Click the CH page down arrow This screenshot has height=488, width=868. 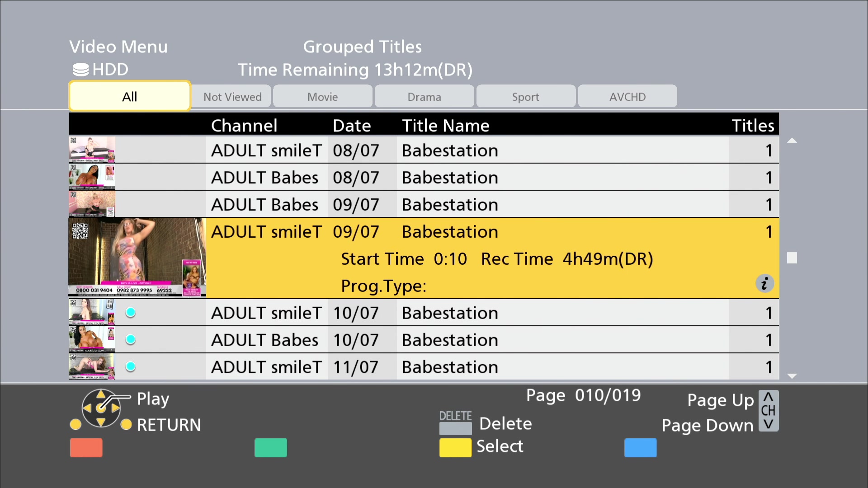click(769, 424)
